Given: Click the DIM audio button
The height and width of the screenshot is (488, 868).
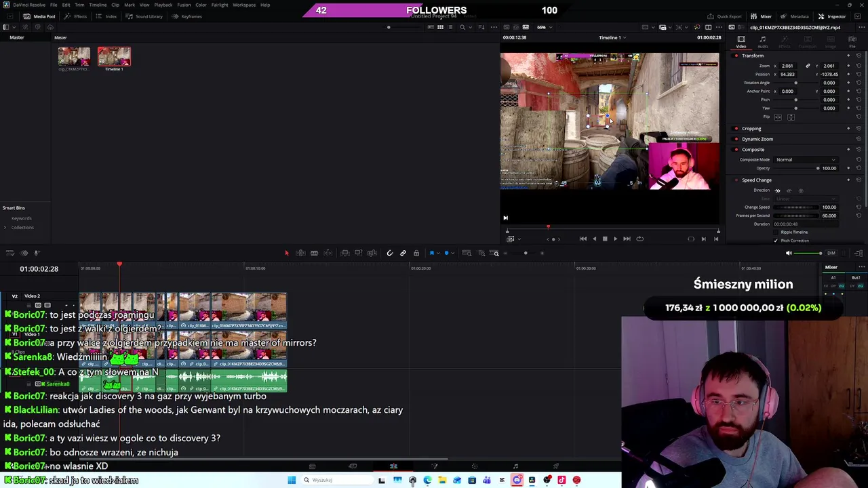Looking at the screenshot, I should point(831,253).
